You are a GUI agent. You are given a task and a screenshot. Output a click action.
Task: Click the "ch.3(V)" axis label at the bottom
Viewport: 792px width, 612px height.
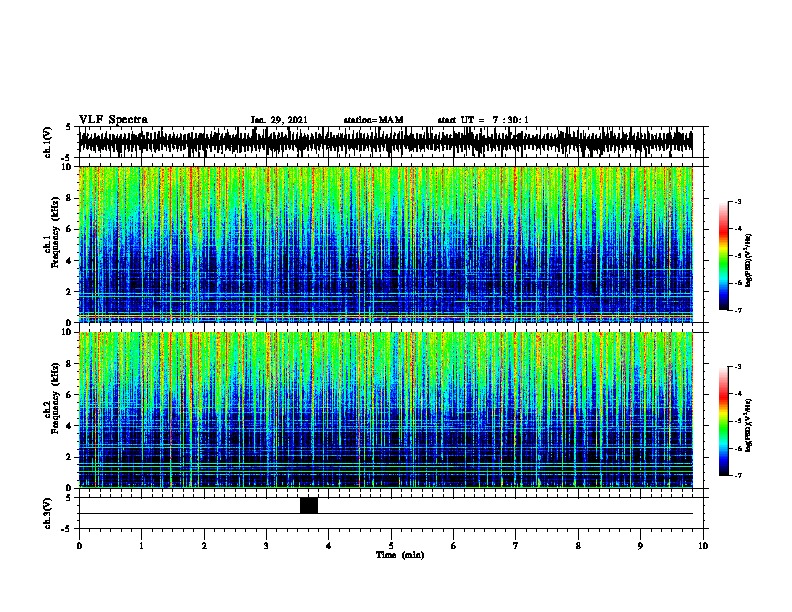(x=47, y=514)
